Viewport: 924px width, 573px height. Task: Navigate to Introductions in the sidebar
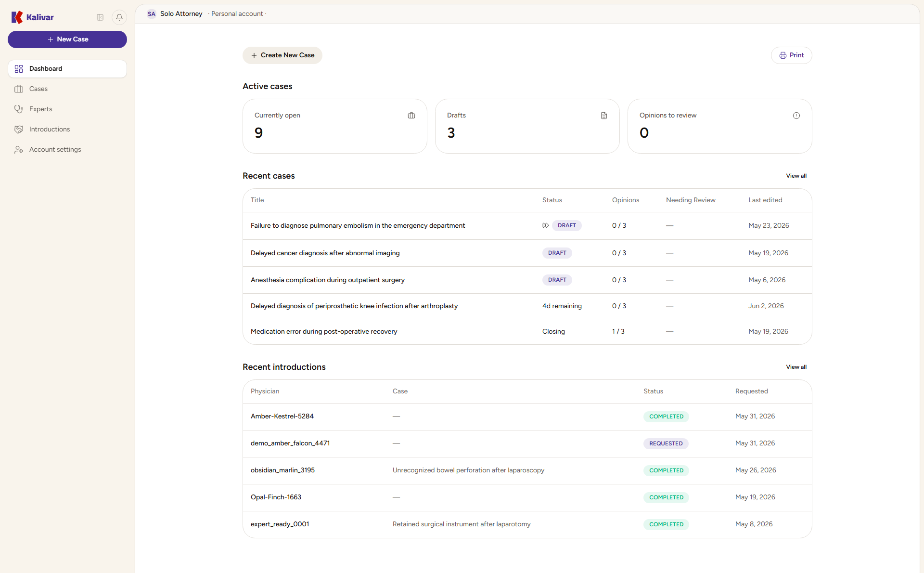[67, 130]
